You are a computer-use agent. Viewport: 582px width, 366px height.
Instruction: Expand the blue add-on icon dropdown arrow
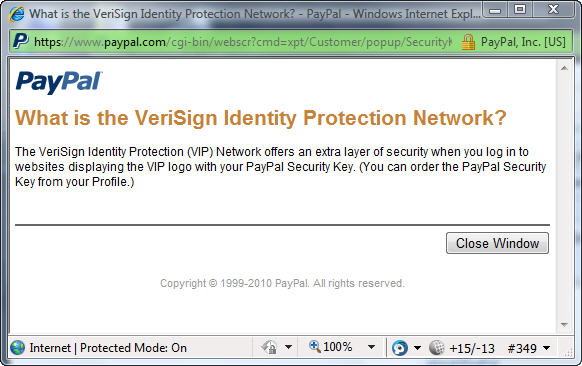tap(417, 348)
